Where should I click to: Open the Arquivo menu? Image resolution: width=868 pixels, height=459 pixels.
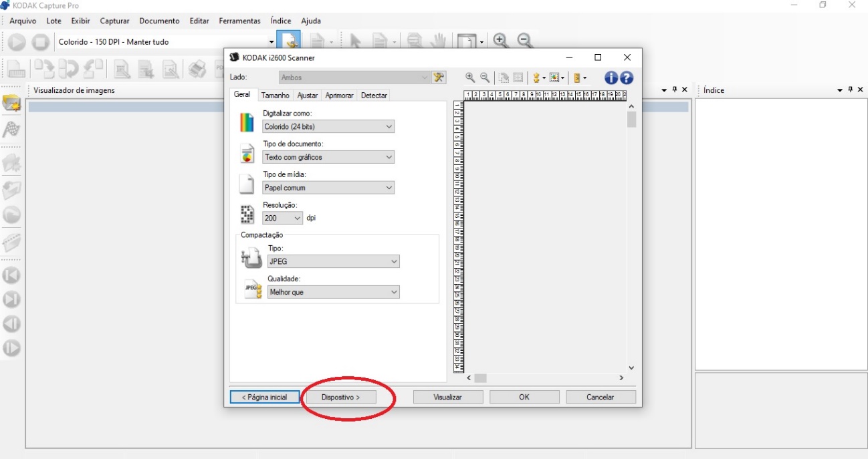23,21
